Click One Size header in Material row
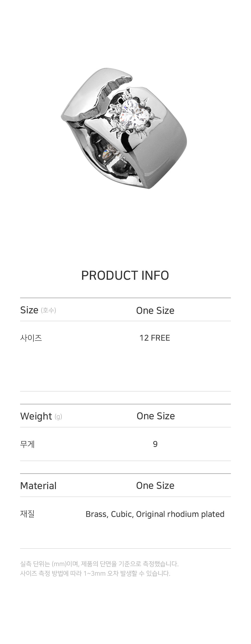The width and height of the screenshot is (251, 644). coord(155,486)
